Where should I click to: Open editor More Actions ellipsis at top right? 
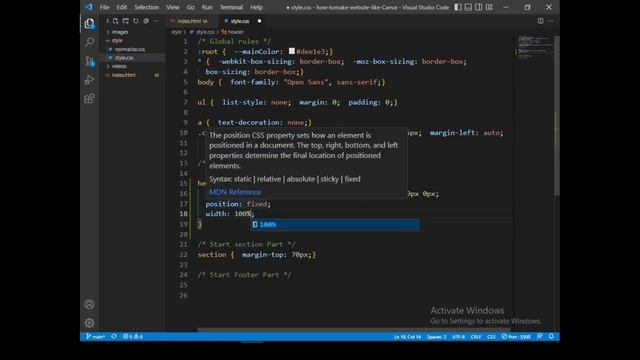coord(551,21)
